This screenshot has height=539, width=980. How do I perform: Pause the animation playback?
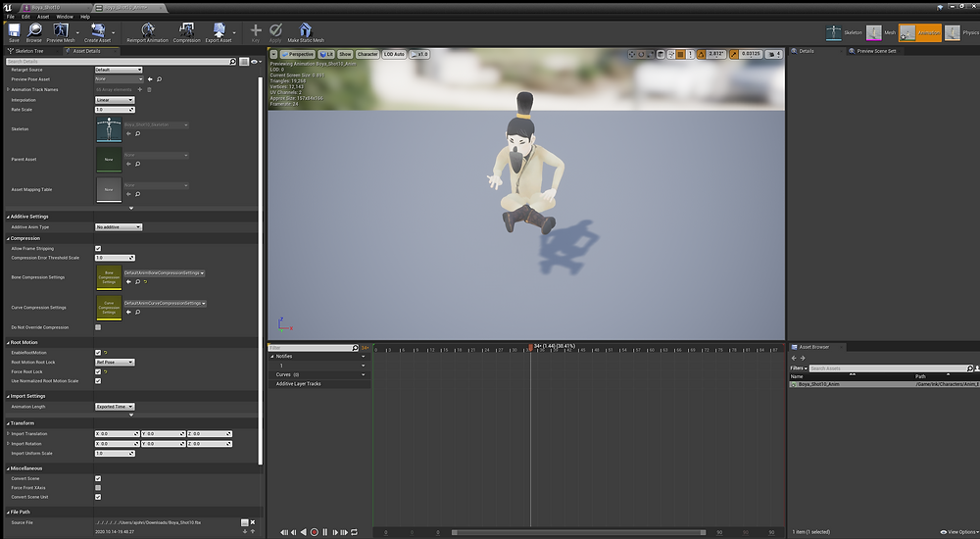click(325, 532)
